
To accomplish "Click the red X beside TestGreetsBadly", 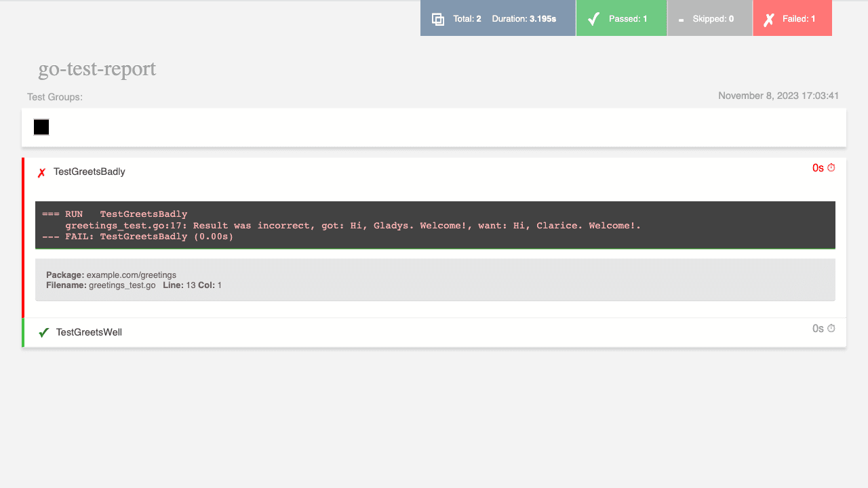I will (41, 173).
